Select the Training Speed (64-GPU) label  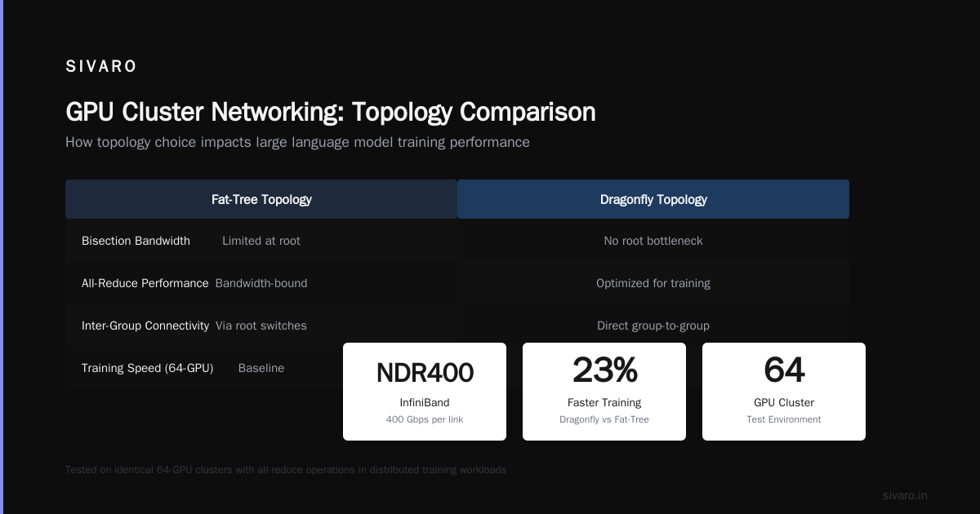[148, 368]
